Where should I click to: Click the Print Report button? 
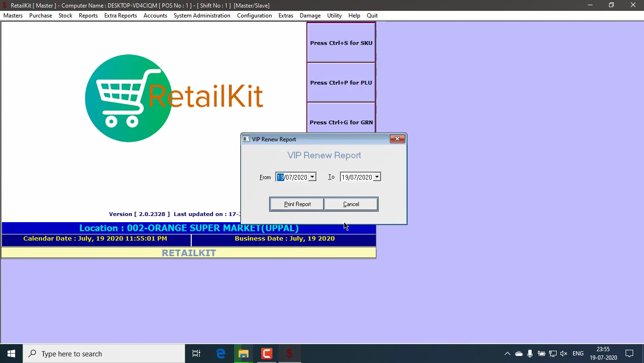pos(297,204)
